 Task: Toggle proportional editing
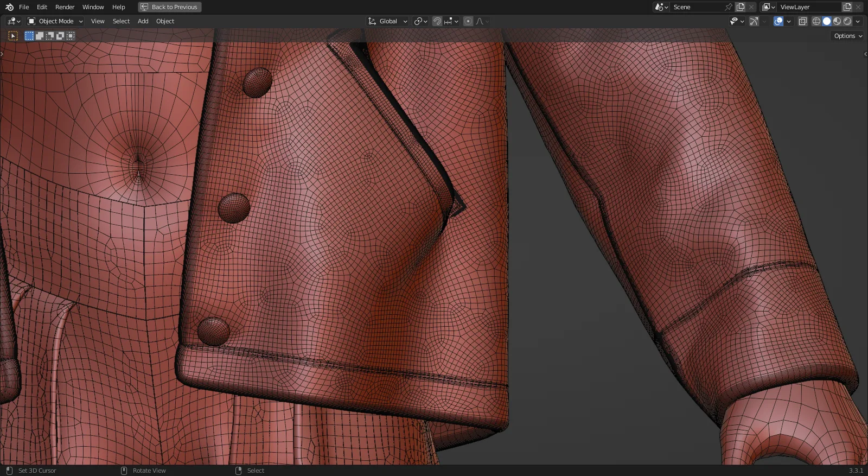click(468, 21)
